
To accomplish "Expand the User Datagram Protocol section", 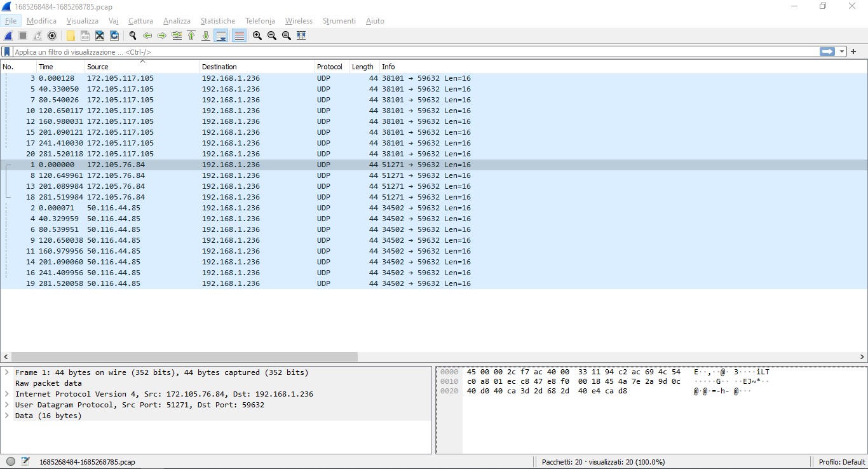I will click(6, 405).
